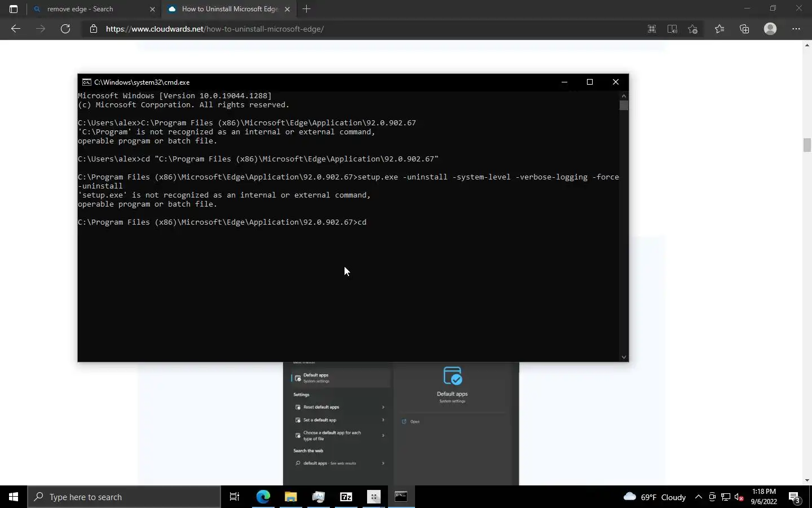Open the monitor app icon on the taskbar
This screenshot has height=508, width=812.
point(319,497)
